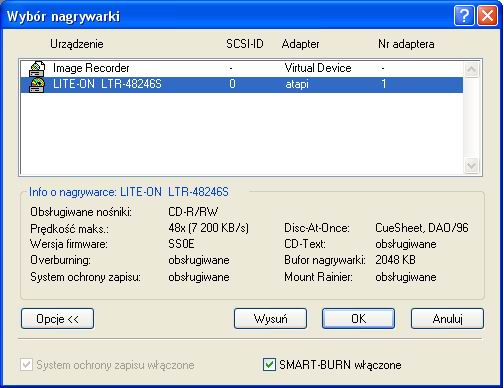Toggle the SMART-BURN włączone checkbox
The image size is (504, 388).
pyautogui.click(x=269, y=365)
